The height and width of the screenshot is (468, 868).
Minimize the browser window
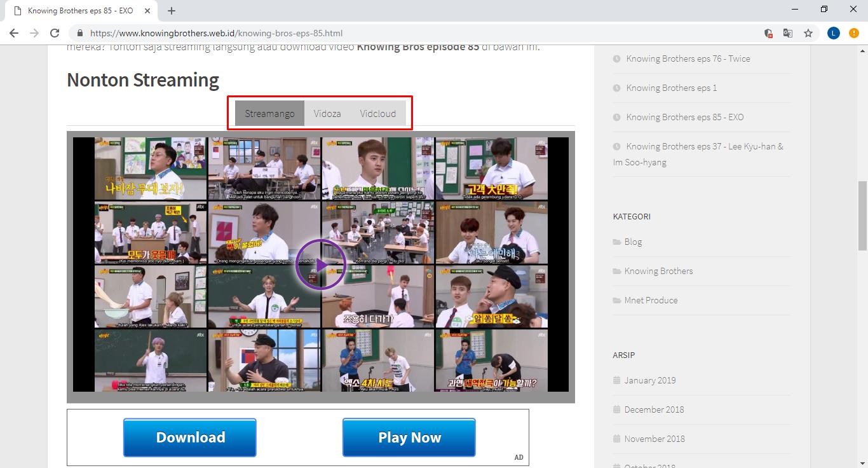point(795,9)
